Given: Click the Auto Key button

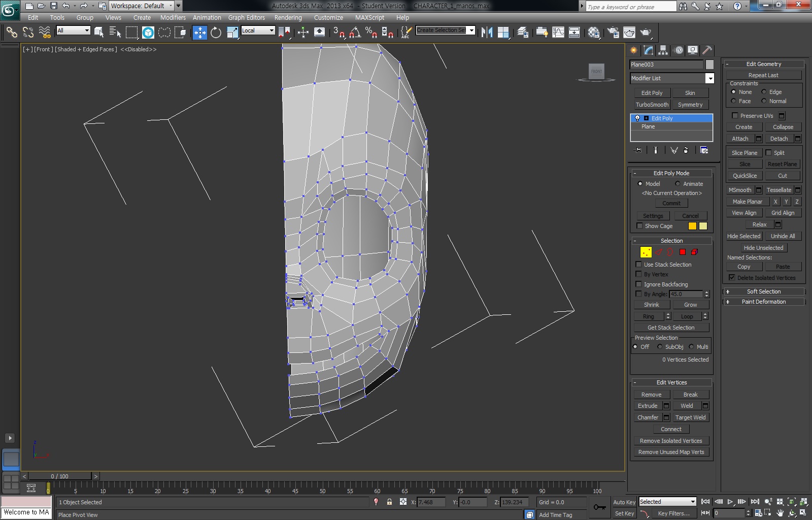Looking at the screenshot, I should tap(624, 502).
